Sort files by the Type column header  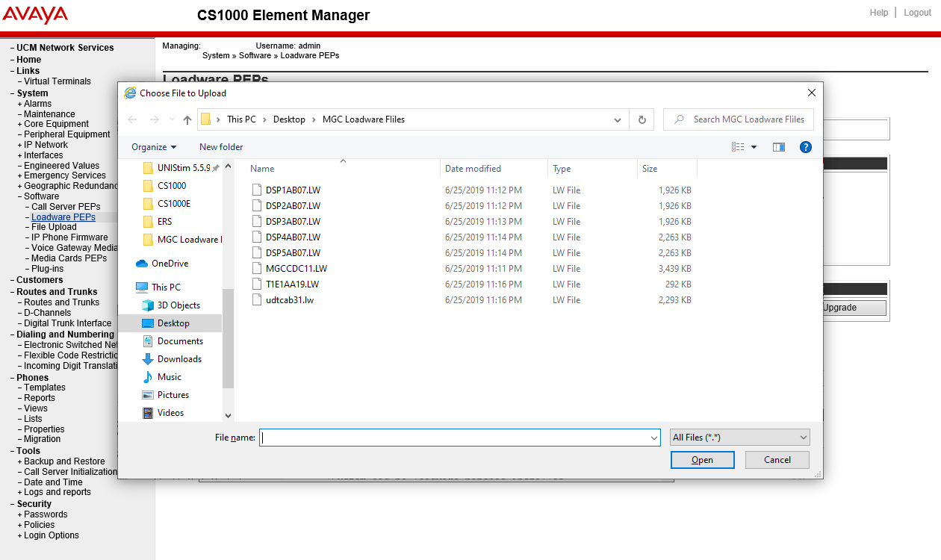pos(562,169)
